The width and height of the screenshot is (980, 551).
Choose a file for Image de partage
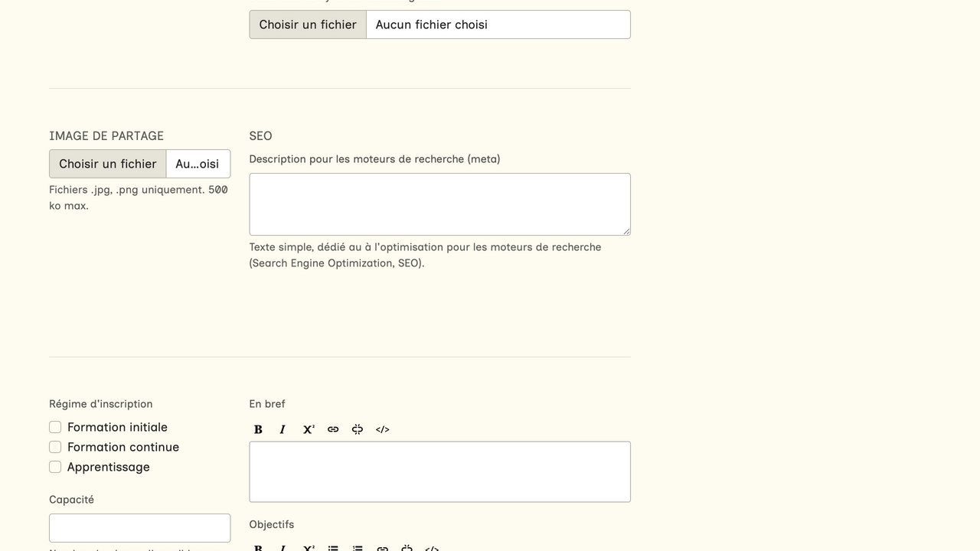click(x=108, y=164)
